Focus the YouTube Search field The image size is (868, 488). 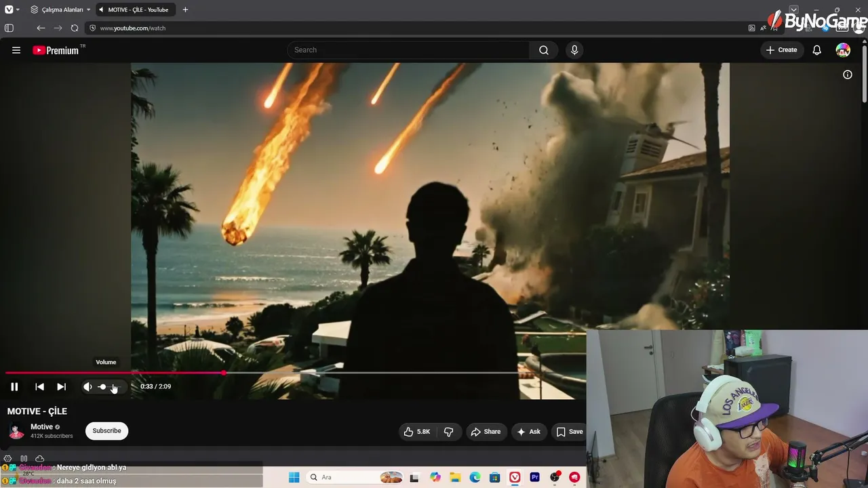point(408,50)
